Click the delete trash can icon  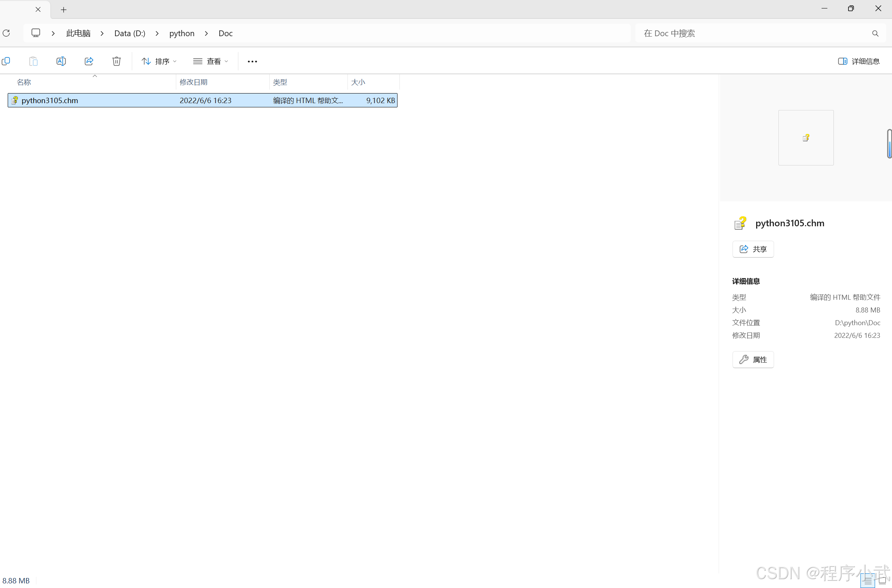pos(116,61)
